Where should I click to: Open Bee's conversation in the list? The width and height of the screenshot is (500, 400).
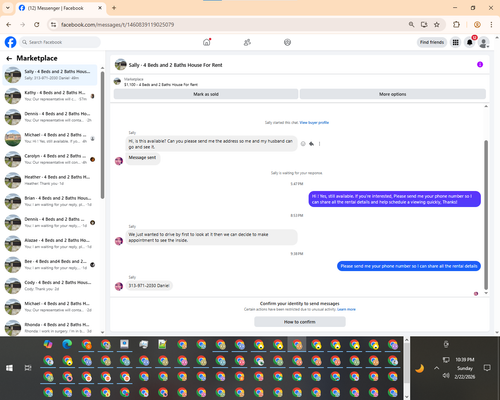coord(50,265)
